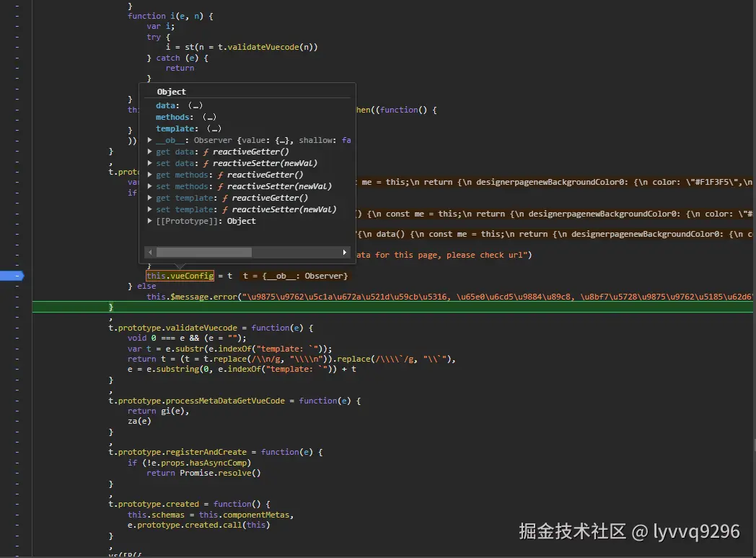
Task: Click the '} else' line
Action: pyautogui.click(x=141, y=286)
